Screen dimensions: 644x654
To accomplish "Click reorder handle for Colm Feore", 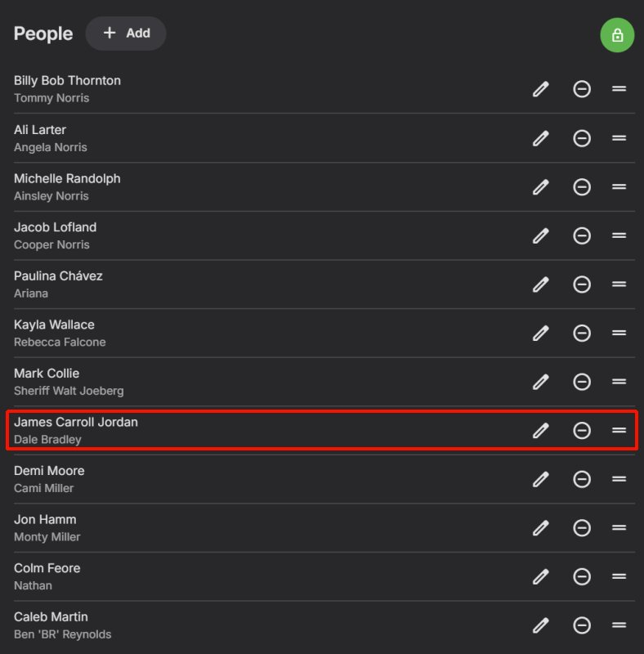I will [x=619, y=576].
